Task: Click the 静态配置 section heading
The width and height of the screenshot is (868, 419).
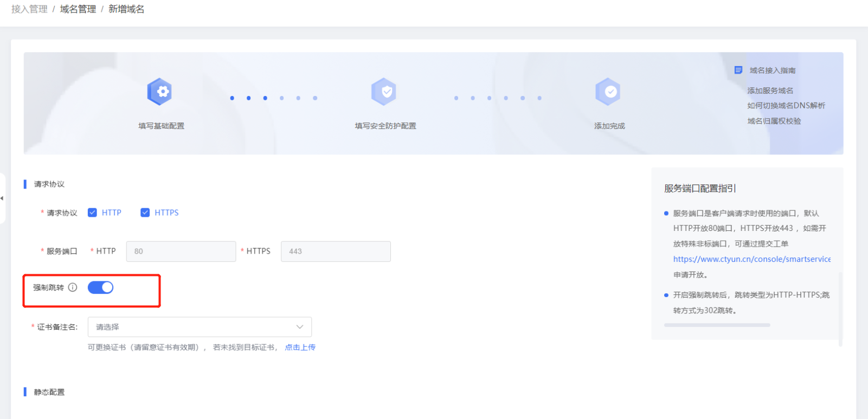Action: (x=49, y=392)
